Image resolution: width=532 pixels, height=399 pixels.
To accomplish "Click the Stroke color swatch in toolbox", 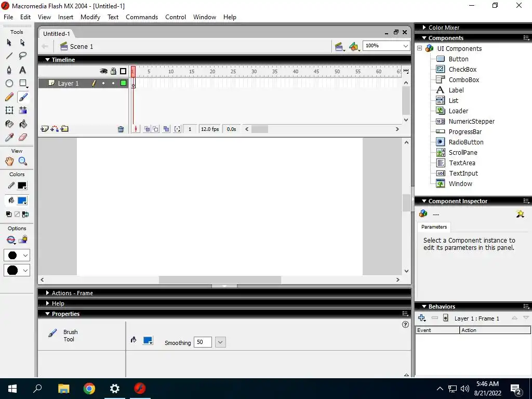I will (22, 185).
